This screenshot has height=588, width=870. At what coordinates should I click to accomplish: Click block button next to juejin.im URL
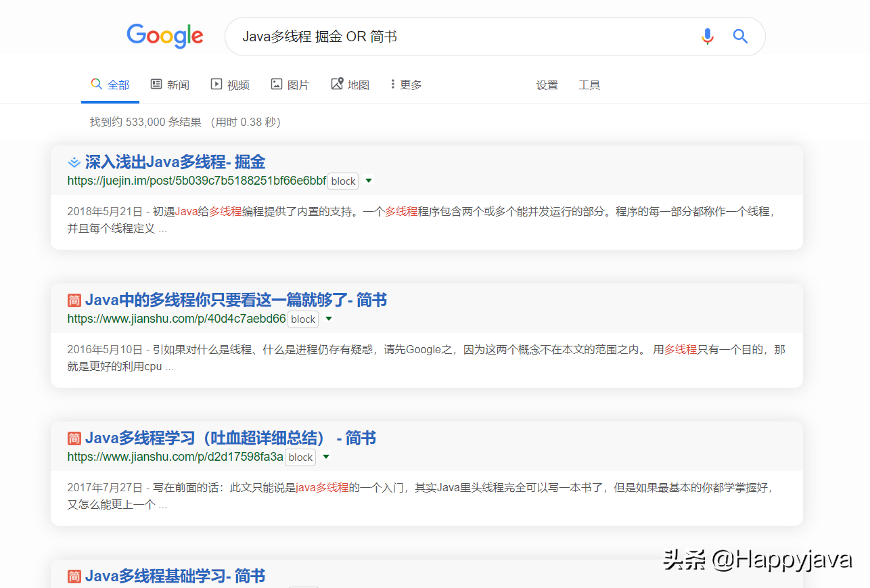click(343, 181)
